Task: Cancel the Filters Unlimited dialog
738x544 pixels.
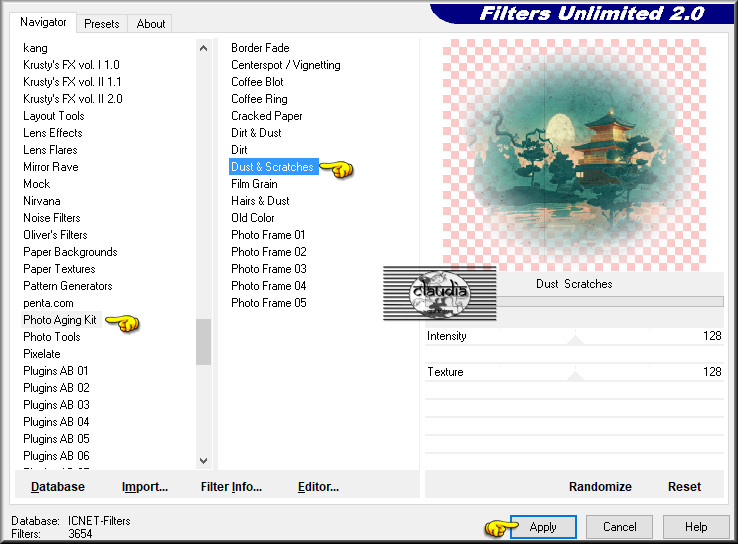Action: (x=619, y=527)
